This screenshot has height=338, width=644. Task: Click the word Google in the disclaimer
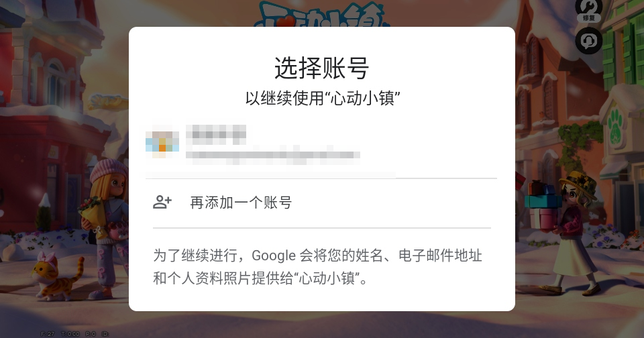pyautogui.click(x=274, y=256)
